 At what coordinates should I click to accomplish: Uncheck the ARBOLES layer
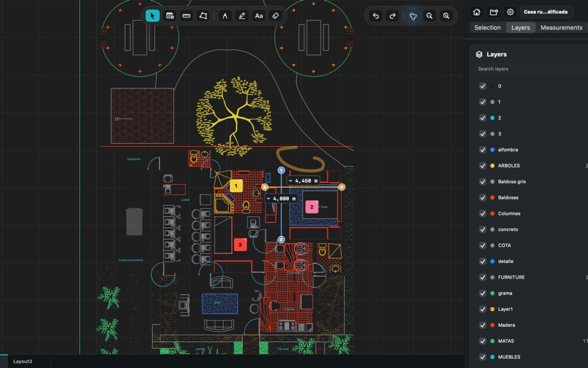coord(483,166)
